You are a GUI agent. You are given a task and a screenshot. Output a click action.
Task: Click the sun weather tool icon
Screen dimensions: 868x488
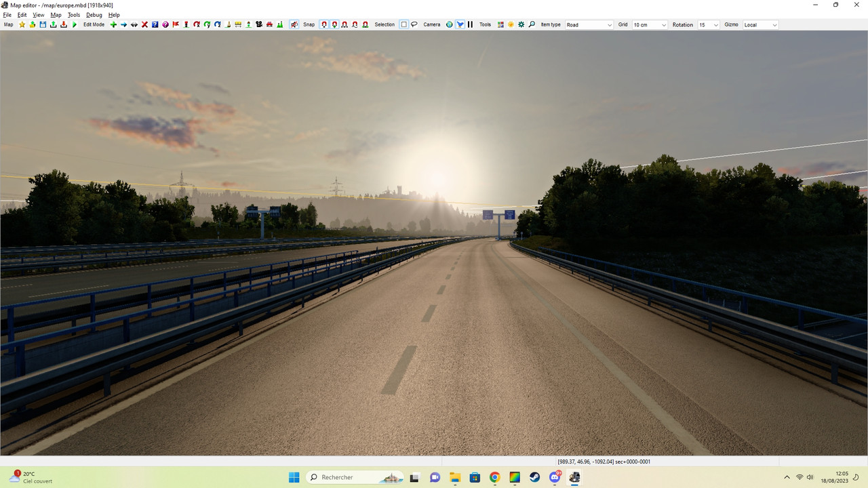pyautogui.click(x=511, y=24)
